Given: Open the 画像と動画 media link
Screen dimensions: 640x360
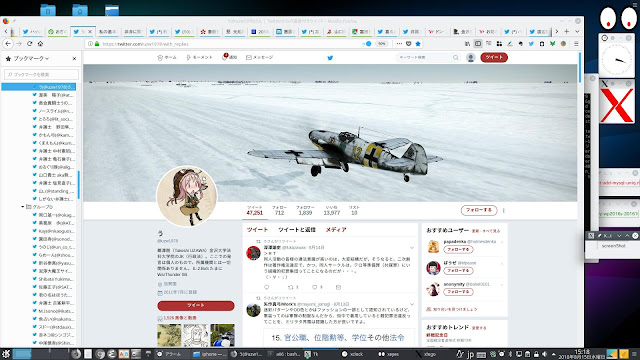Looking at the screenshot, I should 180,318.
